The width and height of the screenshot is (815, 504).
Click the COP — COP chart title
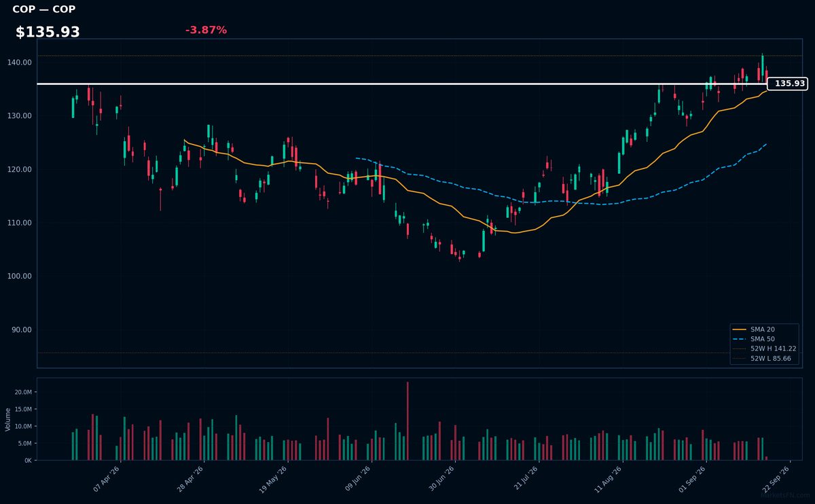[44, 10]
